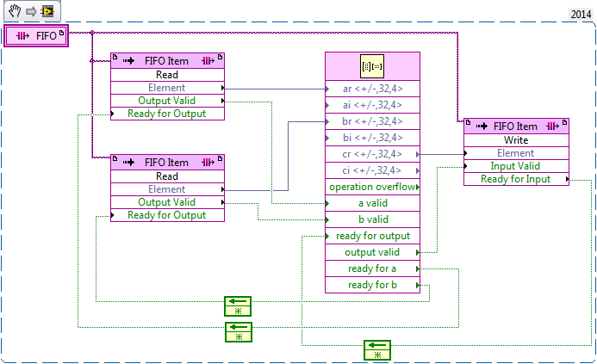Click 'Output Valid' on the lower Read node
Viewport: 597px width, 364px height.
point(167,202)
